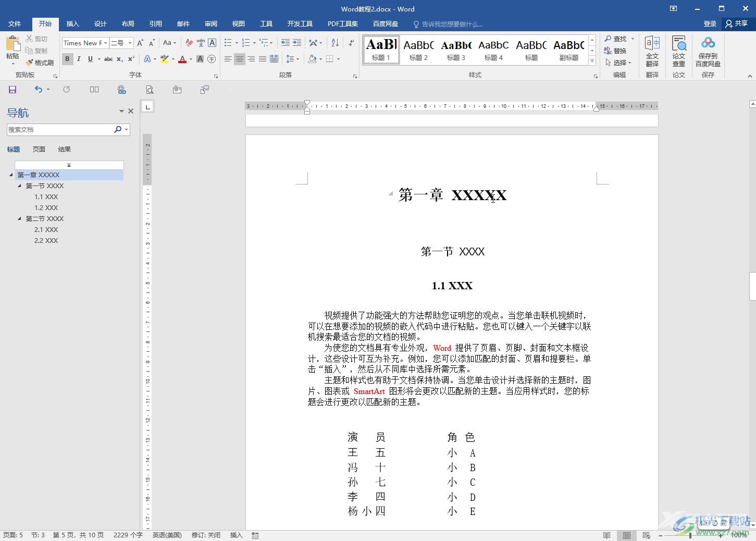Insert enclosed character (字) icon
This screenshot has height=541, width=756.
[212, 59]
